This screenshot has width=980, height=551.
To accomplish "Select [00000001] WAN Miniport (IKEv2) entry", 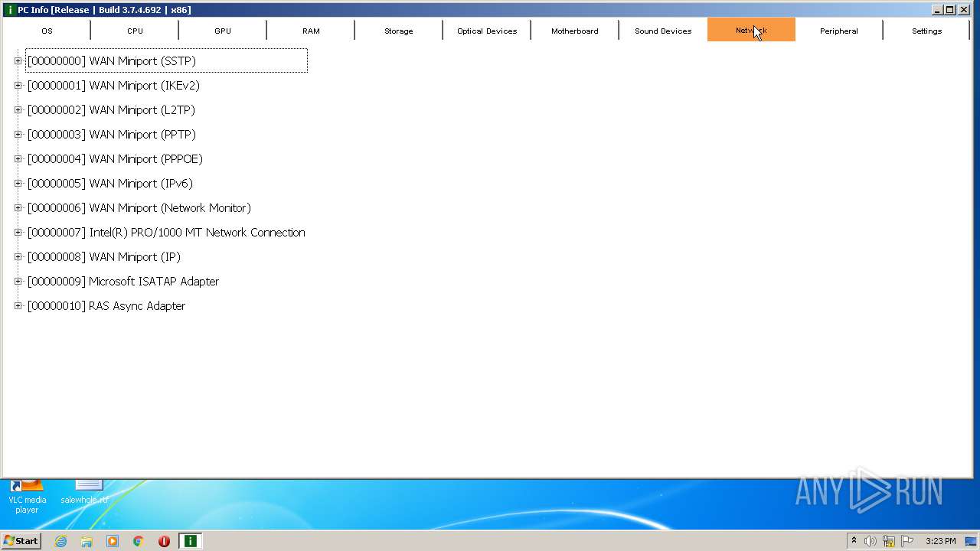I will (113, 86).
